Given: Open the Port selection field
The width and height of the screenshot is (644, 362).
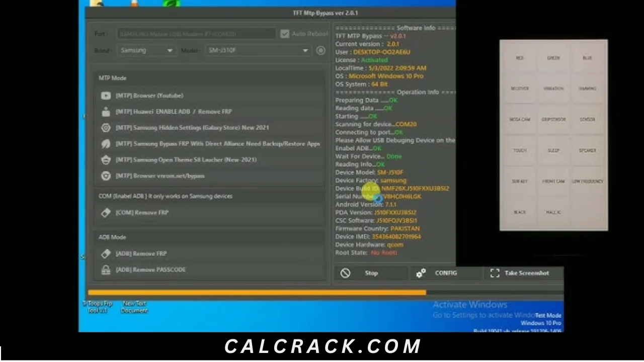Looking at the screenshot, I should (196, 34).
